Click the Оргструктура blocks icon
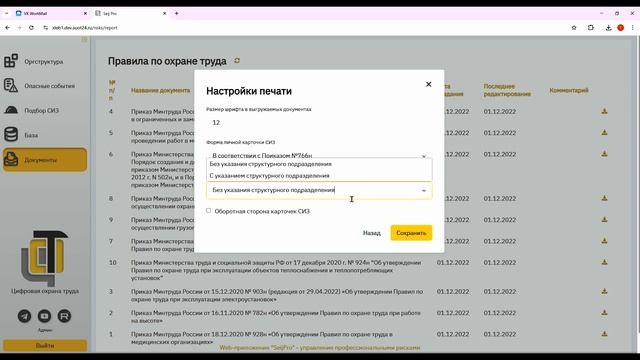Viewport: 640px width, 360px height. 11,61
